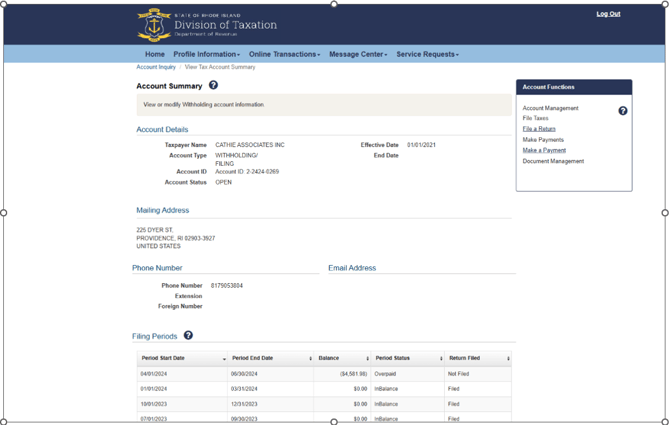The height and width of the screenshot is (425, 670).
Task: Sort the Period Status column arrows
Action: point(441,359)
